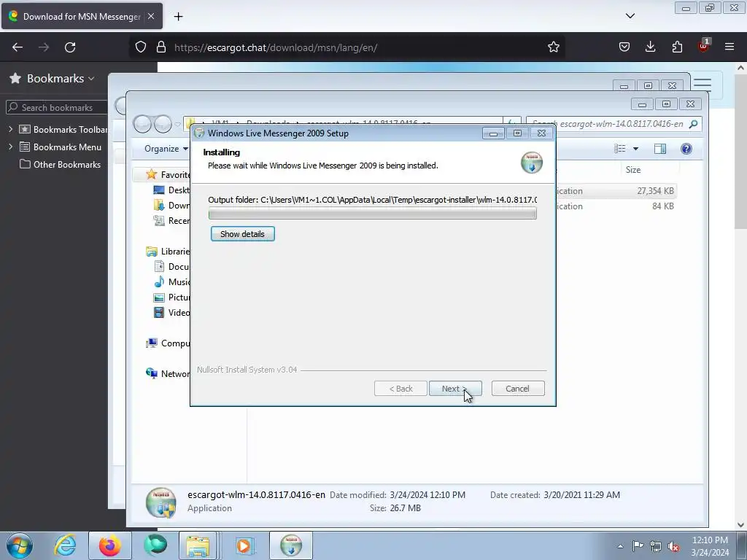Close the Download for MSN Messenger tab

pyautogui.click(x=150, y=16)
